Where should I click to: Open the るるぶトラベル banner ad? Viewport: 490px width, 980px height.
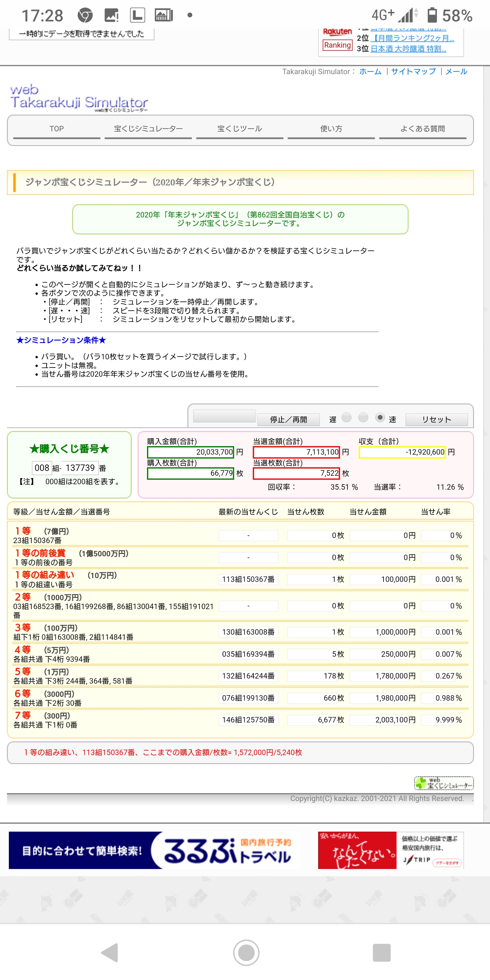coord(154,850)
